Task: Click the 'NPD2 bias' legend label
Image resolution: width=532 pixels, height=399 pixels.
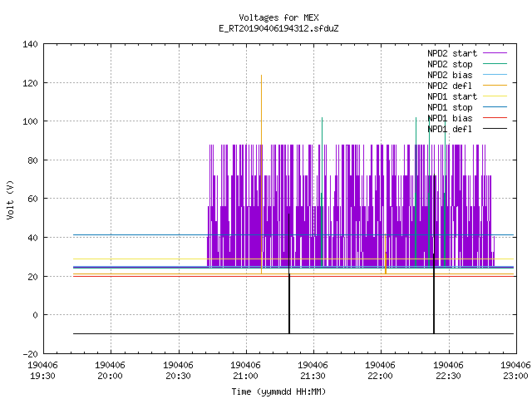Action: 450,75
